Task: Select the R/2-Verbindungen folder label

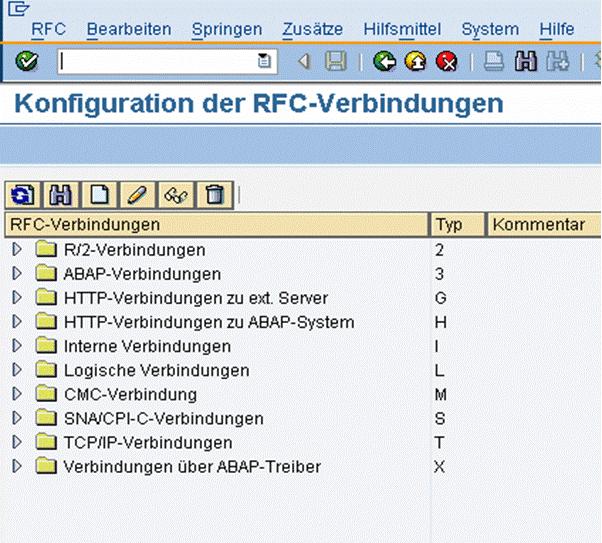Action: (x=134, y=250)
